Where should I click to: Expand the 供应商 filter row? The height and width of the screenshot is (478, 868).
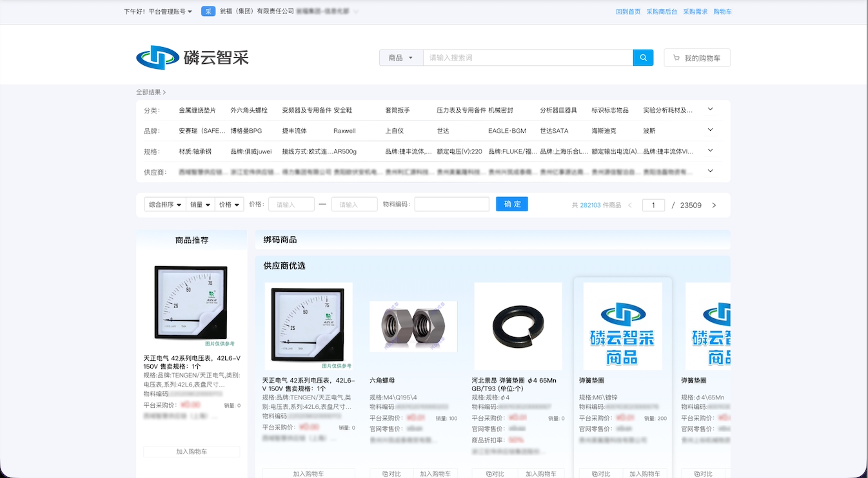[x=710, y=171]
